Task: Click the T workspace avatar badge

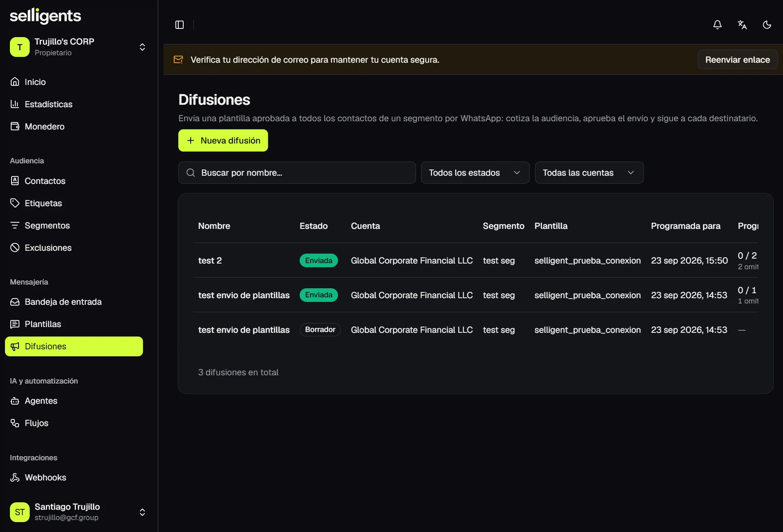Action: [x=20, y=47]
